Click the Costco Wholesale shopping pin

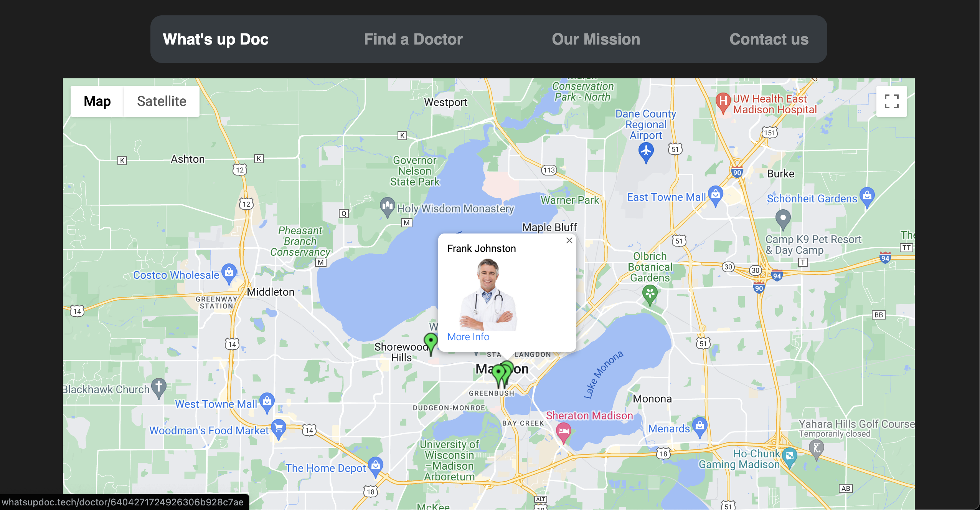[x=229, y=274]
